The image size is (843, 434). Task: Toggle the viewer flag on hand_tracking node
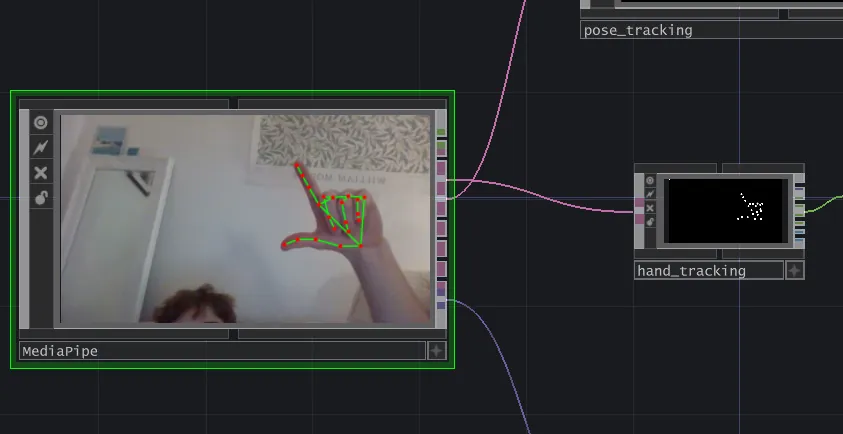coord(650,181)
